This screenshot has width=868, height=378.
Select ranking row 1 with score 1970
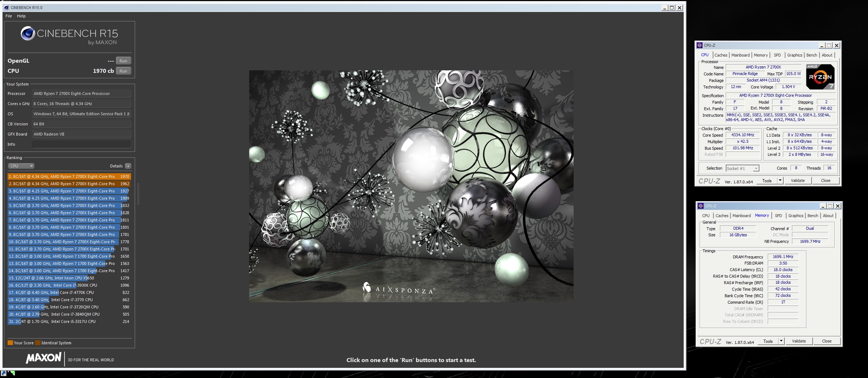point(69,176)
